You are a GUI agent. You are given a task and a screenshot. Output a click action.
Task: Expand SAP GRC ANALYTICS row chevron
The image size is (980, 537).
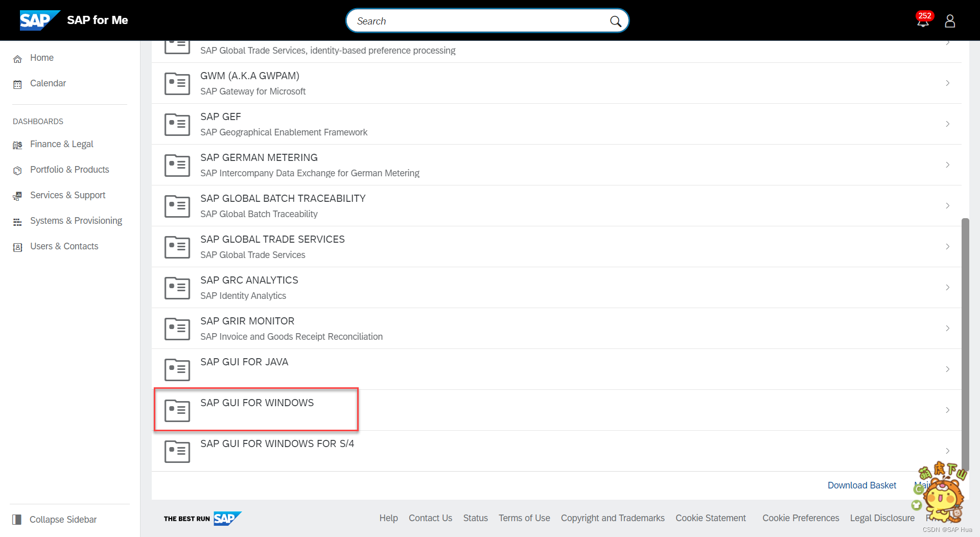(947, 288)
